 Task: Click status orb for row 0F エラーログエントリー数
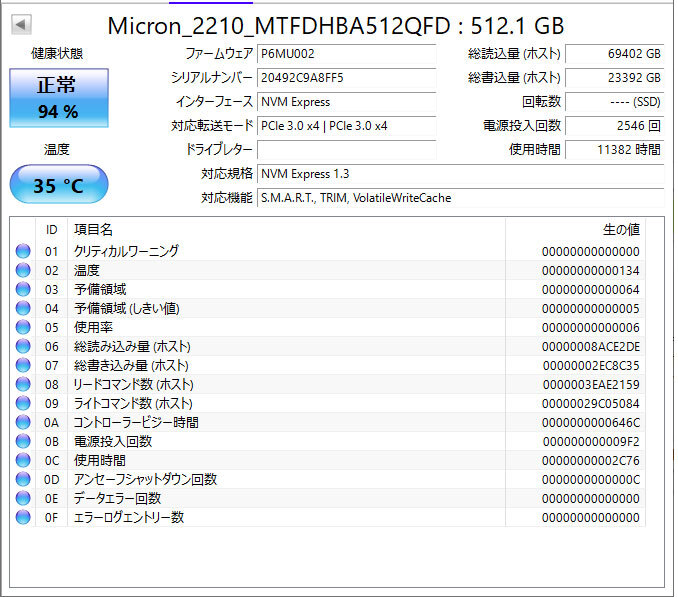pyautogui.click(x=23, y=517)
